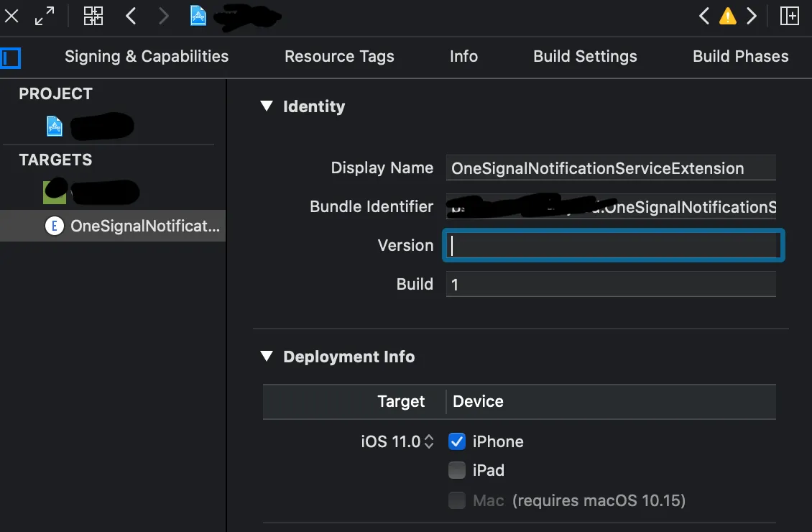
Task: Go back with the left navigation arrow
Action: tap(131, 16)
